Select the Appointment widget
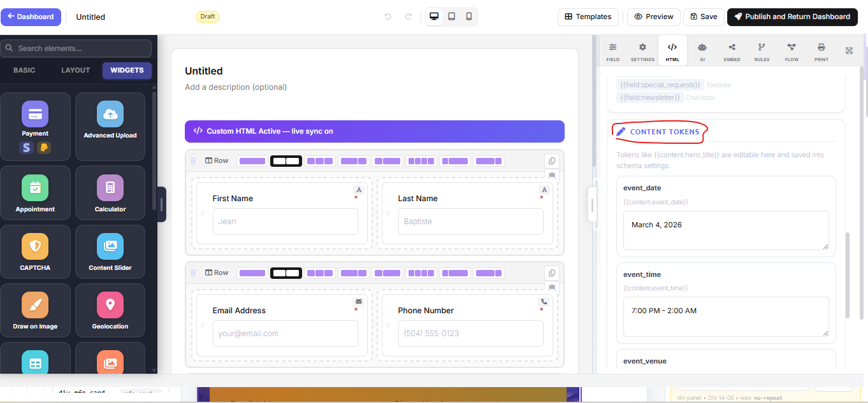Image resolution: width=868 pixels, height=403 pixels. click(35, 193)
